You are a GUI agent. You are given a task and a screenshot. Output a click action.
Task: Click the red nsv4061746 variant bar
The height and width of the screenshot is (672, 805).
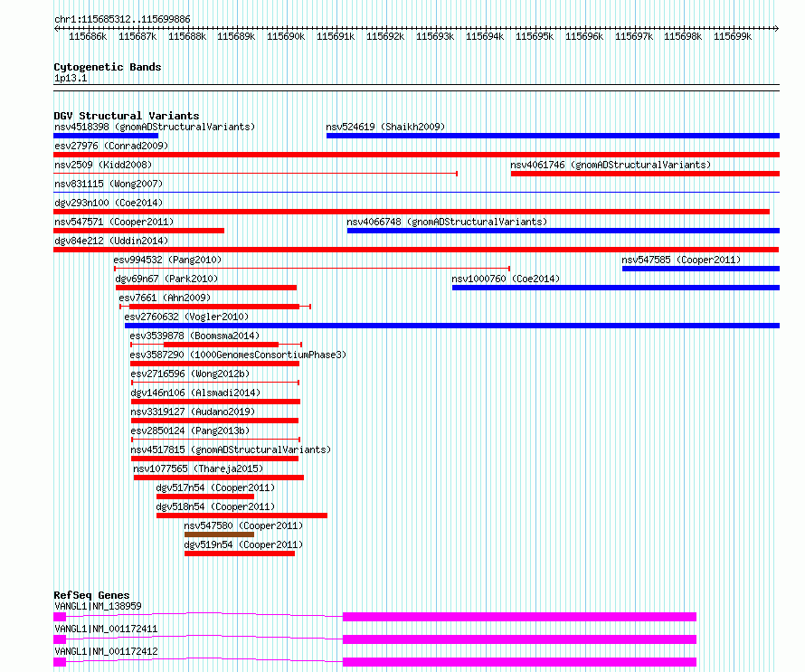click(x=645, y=174)
